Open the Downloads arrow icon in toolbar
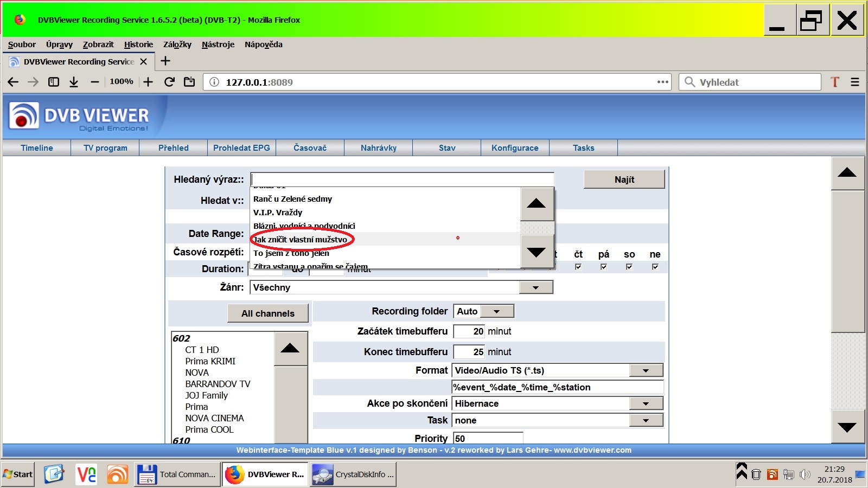Image resolution: width=868 pixels, height=488 pixels. click(x=74, y=82)
